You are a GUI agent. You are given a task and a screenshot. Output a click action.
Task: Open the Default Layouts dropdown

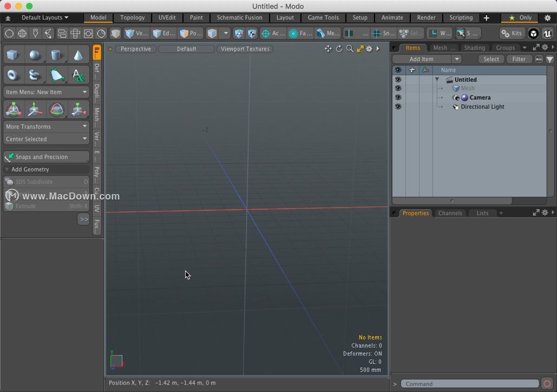click(45, 18)
